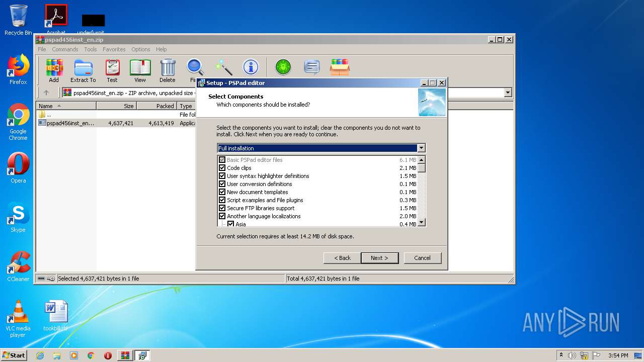Screen dimensions: 644x362
Task: Uncheck User conversion definitions
Action: click(x=222, y=184)
